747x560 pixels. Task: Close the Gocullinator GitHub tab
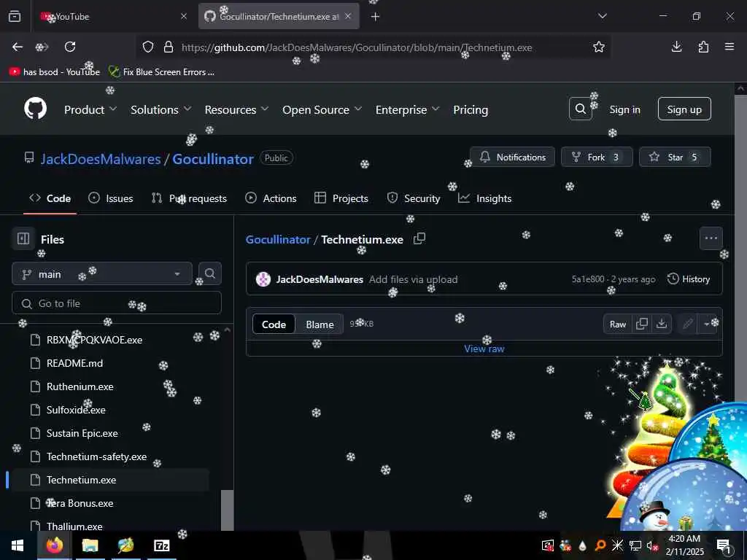[x=348, y=16]
